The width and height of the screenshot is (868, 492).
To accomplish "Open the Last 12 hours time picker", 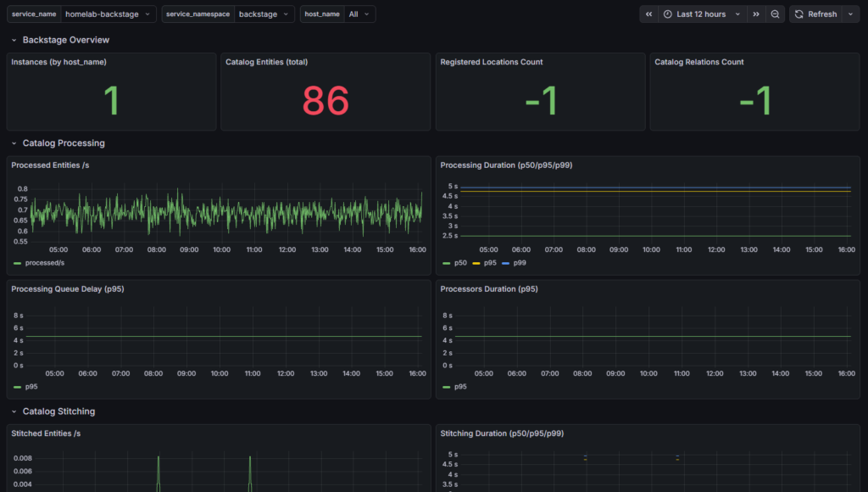I will point(700,14).
